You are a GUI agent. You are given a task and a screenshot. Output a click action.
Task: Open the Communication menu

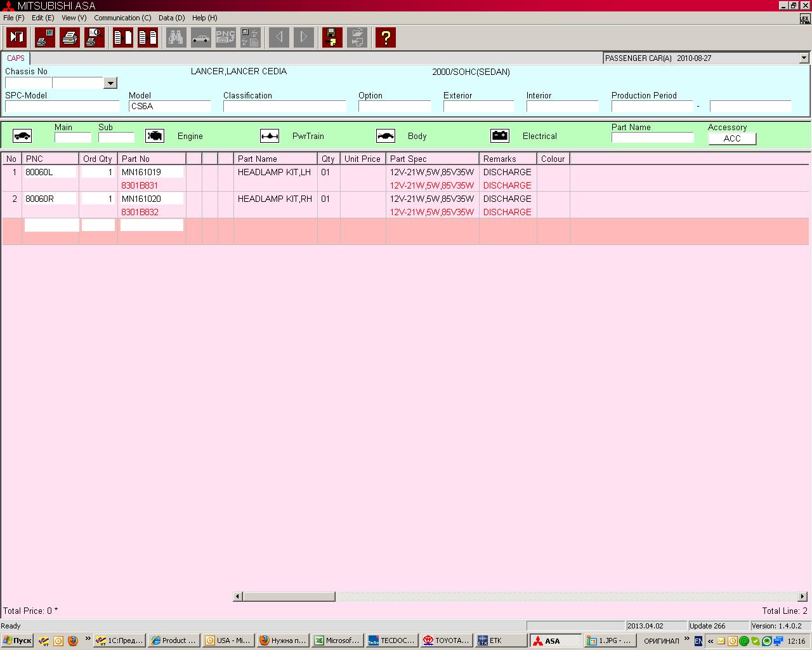[x=122, y=18]
